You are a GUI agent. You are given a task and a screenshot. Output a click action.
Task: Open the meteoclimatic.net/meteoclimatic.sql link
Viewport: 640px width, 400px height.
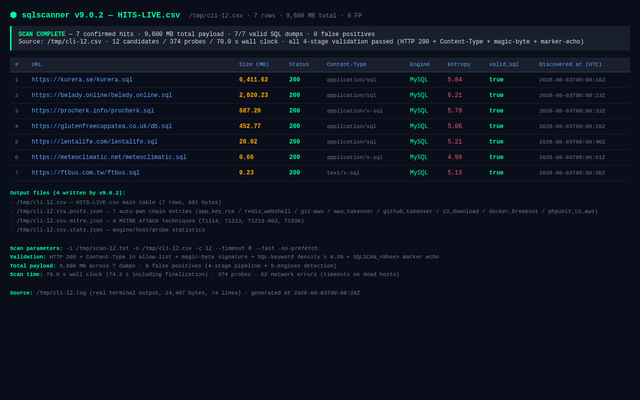tap(109, 157)
